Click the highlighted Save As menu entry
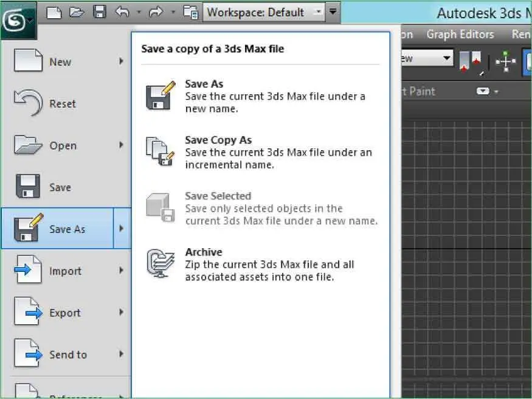Screen dimensions: 532x399 click(x=57, y=228)
